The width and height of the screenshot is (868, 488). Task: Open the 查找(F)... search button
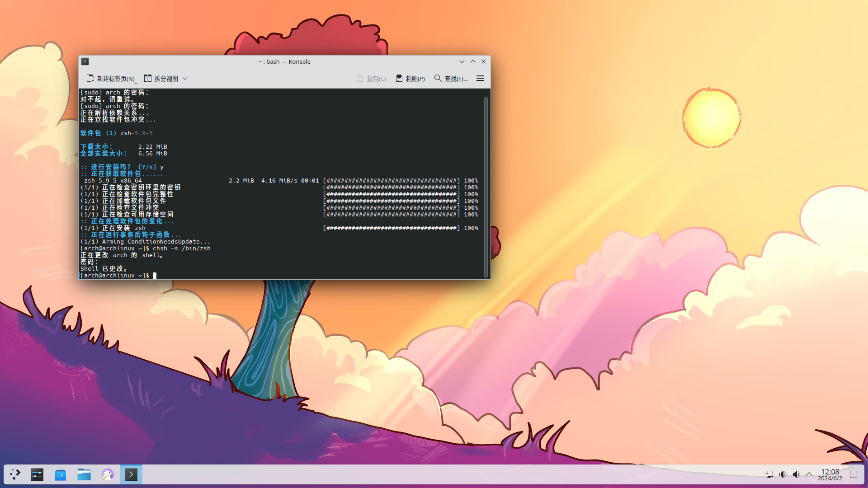click(x=451, y=79)
